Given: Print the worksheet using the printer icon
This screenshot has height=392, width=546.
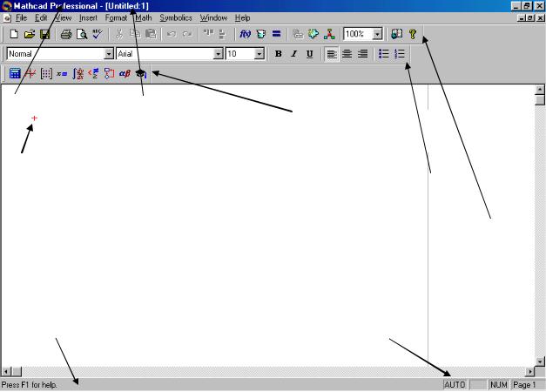Looking at the screenshot, I should tap(66, 34).
